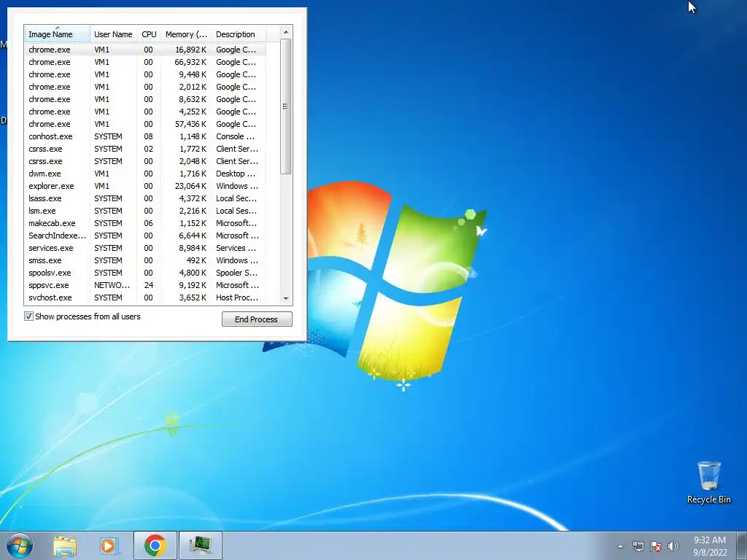Select the services.exe process
747x560 pixels.
pos(145,248)
